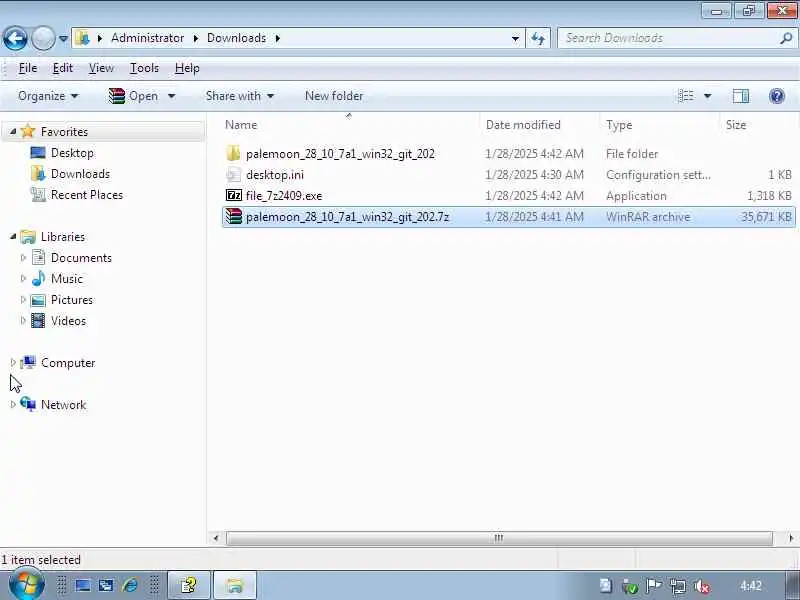Go back using the Back arrow button
Screen dimensions: 800x600
tap(15, 38)
